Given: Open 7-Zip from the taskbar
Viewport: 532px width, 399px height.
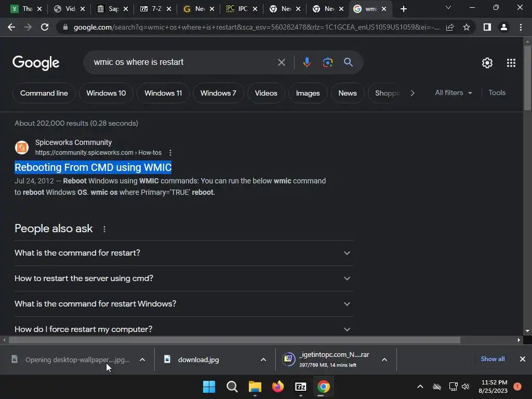Looking at the screenshot, I should 301,387.
